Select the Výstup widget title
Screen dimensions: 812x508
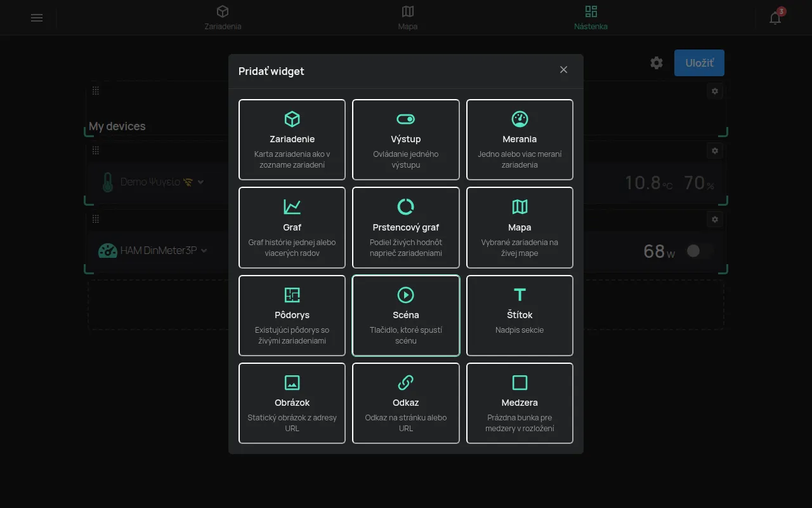click(406, 139)
